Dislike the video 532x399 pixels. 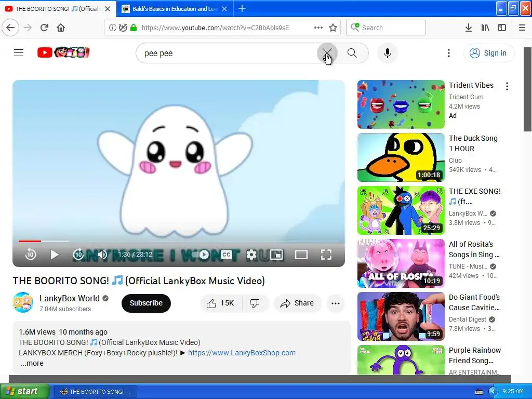pyautogui.click(x=255, y=303)
